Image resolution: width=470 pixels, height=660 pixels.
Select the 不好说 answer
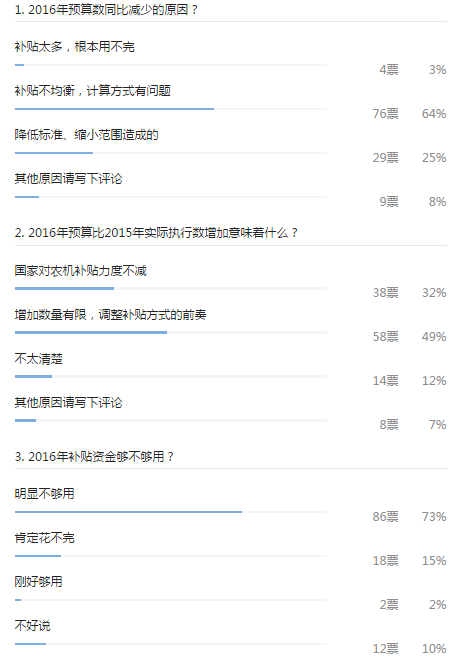32,625
